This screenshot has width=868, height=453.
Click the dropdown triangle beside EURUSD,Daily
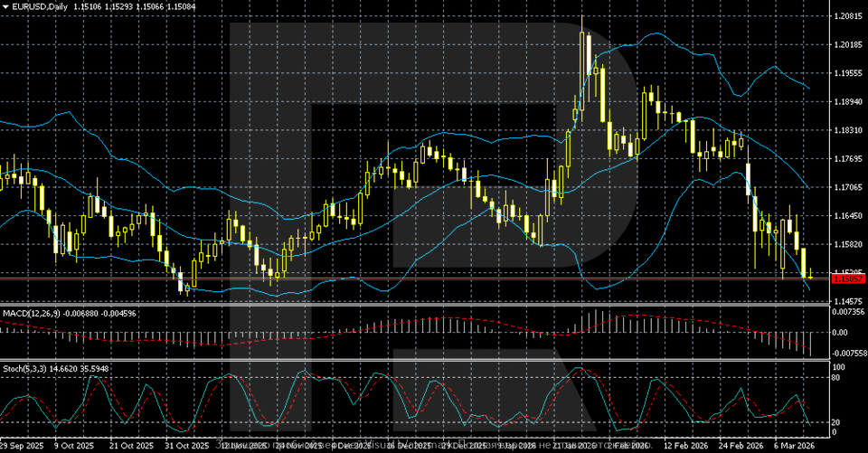6,6
